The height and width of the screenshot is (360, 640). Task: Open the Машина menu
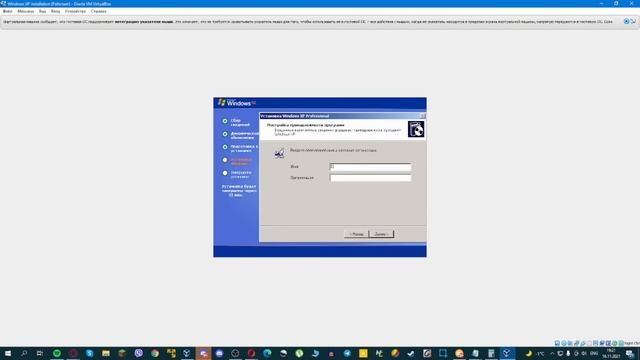tap(25, 11)
